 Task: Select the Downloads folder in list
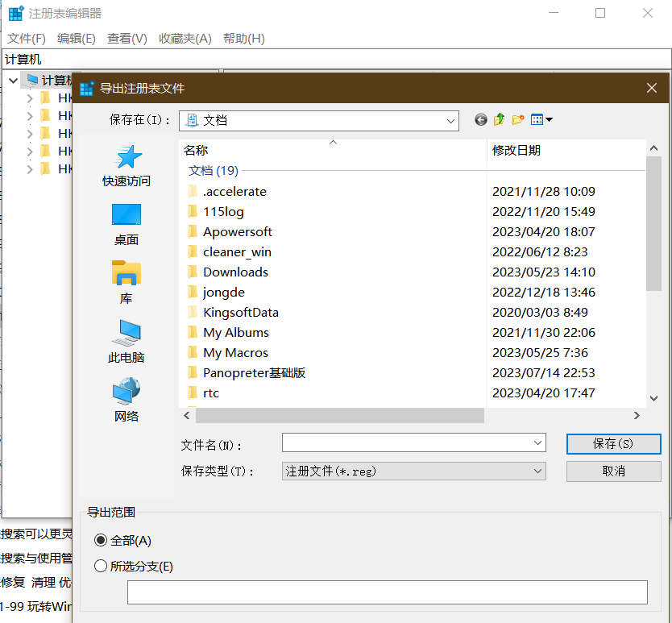point(235,272)
